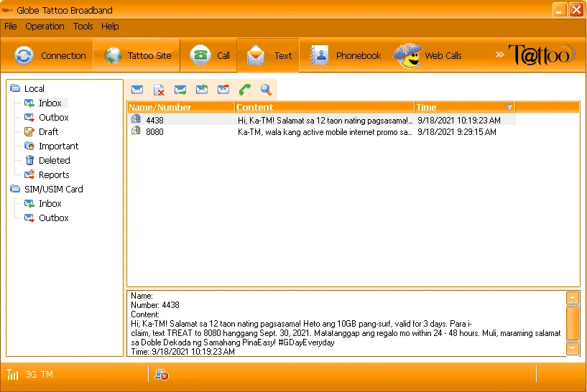Open the Tools menu
This screenshot has width=587, height=392.
click(x=83, y=27)
